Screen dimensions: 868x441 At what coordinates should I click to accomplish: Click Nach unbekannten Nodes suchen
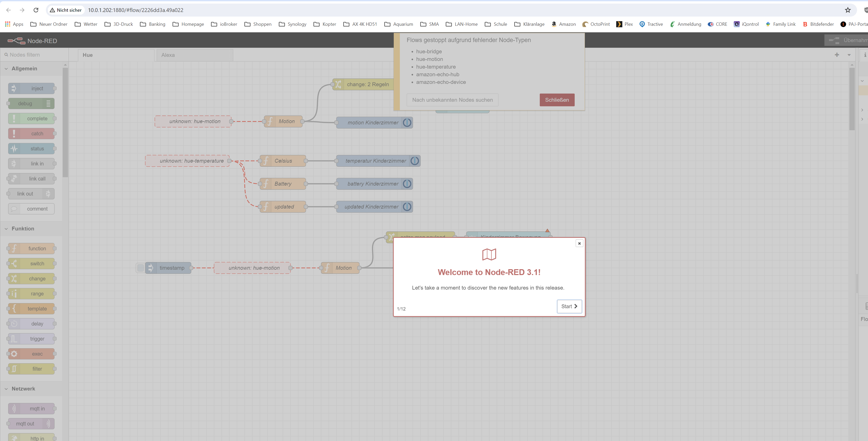453,100
